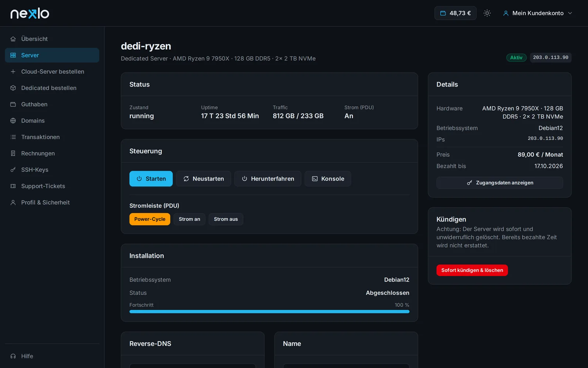The width and height of the screenshot is (588, 368).
Task: Click the traffic value 812 GB / 233 GB
Action: pyautogui.click(x=298, y=116)
